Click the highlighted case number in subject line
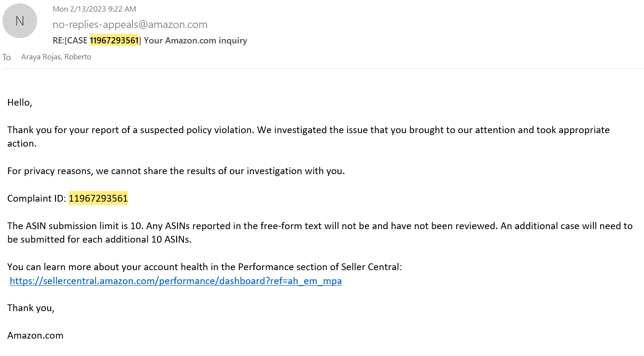The height and width of the screenshot is (356, 644). [114, 41]
